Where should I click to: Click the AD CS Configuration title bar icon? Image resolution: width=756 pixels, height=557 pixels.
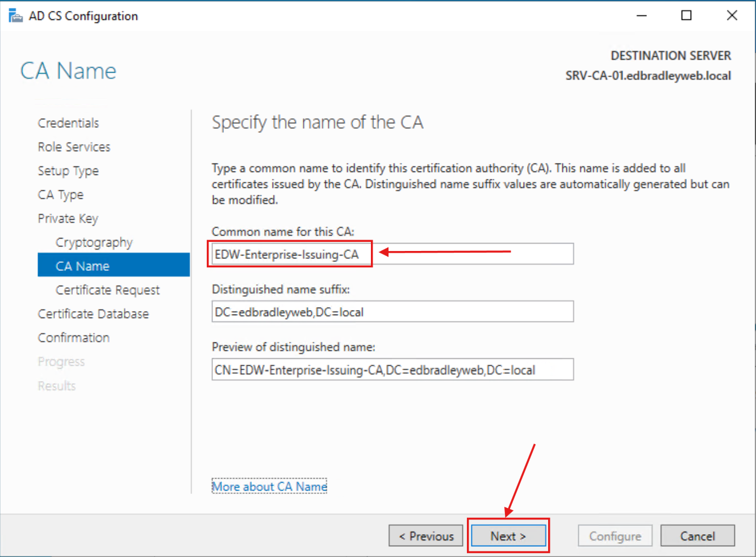click(15, 15)
